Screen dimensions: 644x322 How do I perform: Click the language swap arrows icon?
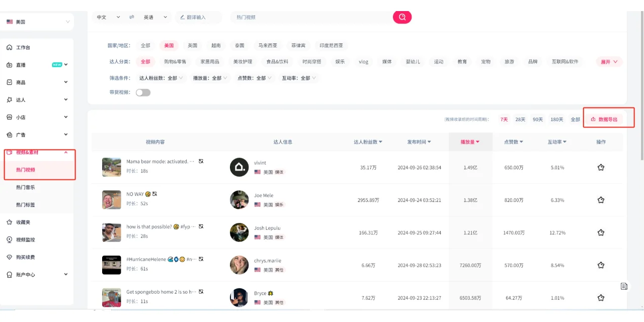(131, 17)
